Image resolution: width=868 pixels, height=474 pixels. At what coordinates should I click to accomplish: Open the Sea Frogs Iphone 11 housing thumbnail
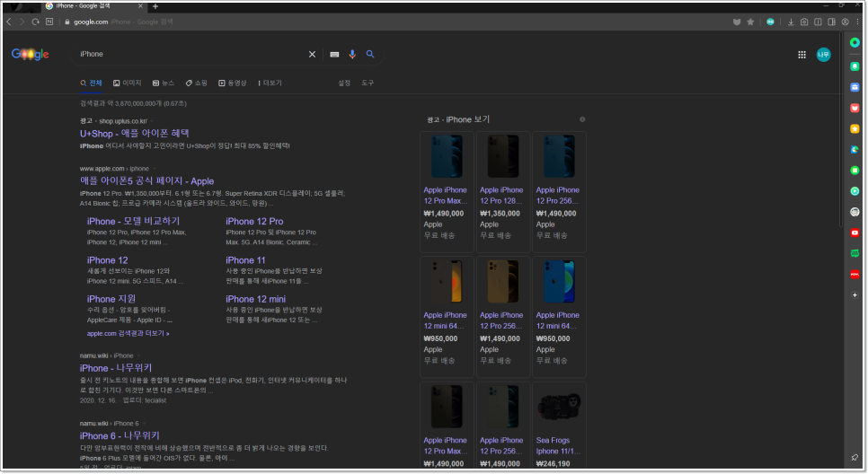559,407
